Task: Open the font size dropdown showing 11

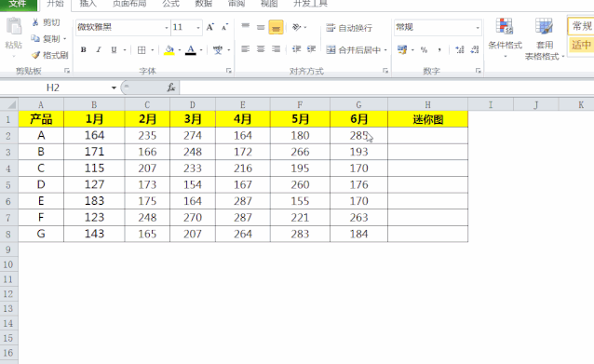Action: (198, 28)
